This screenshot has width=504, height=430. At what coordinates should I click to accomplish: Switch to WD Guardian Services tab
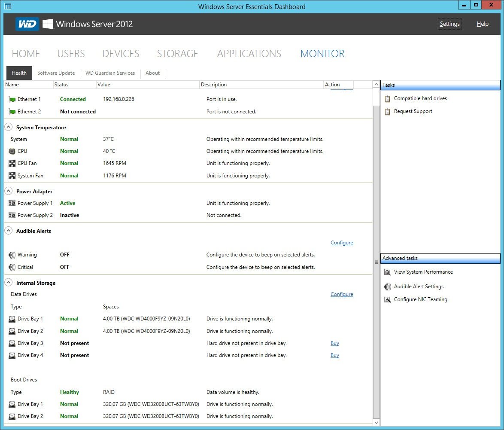click(x=110, y=73)
